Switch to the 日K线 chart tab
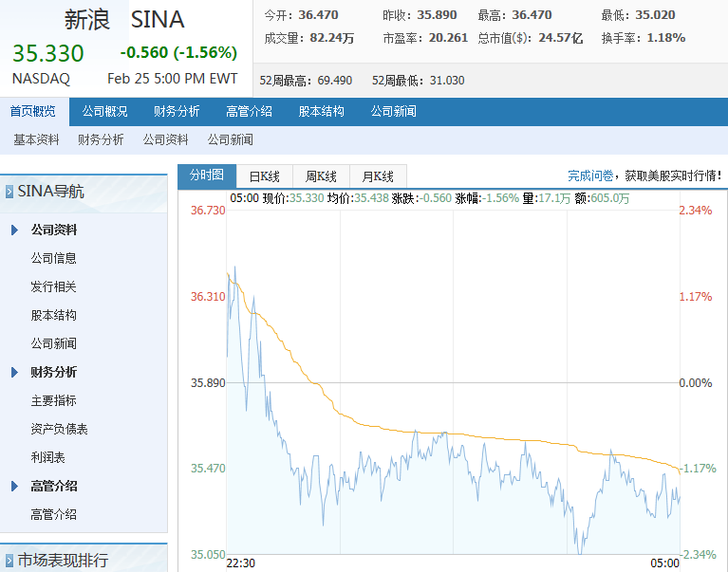Screen dimensions: 728x572 pos(264,176)
